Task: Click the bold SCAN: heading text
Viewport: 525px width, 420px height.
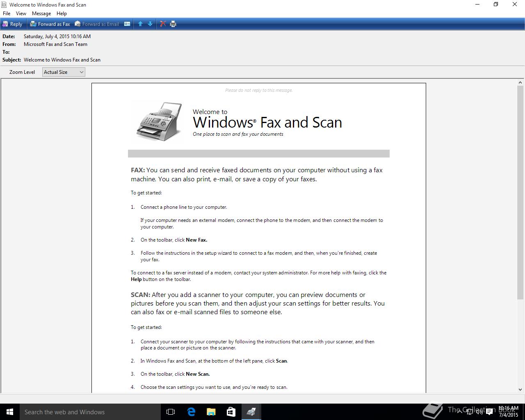Action: (141, 295)
